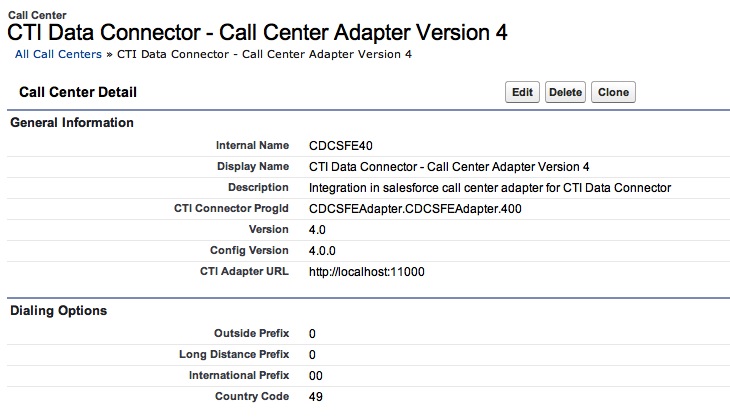Click the Outside Prefix value
The height and width of the screenshot is (418, 730).
coord(313,333)
